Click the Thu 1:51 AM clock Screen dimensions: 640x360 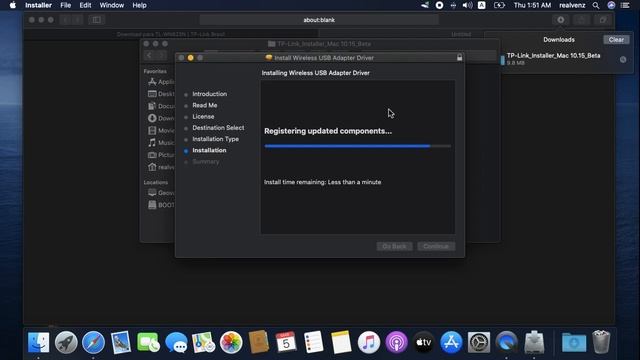[532, 5]
